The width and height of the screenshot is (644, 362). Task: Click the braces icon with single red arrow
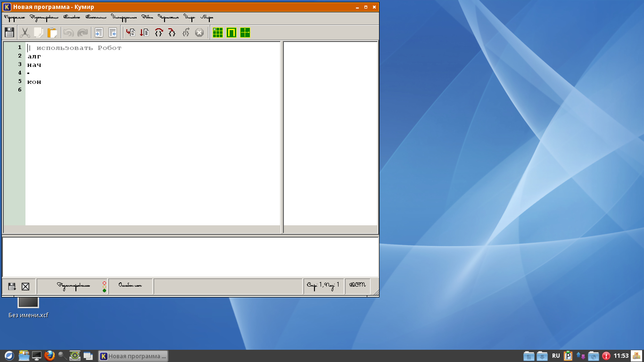coord(172,33)
